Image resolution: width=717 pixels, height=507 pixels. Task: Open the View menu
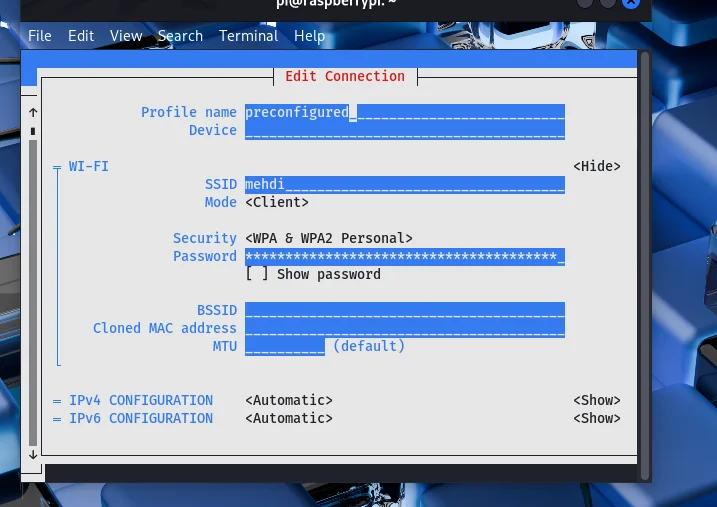(126, 36)
